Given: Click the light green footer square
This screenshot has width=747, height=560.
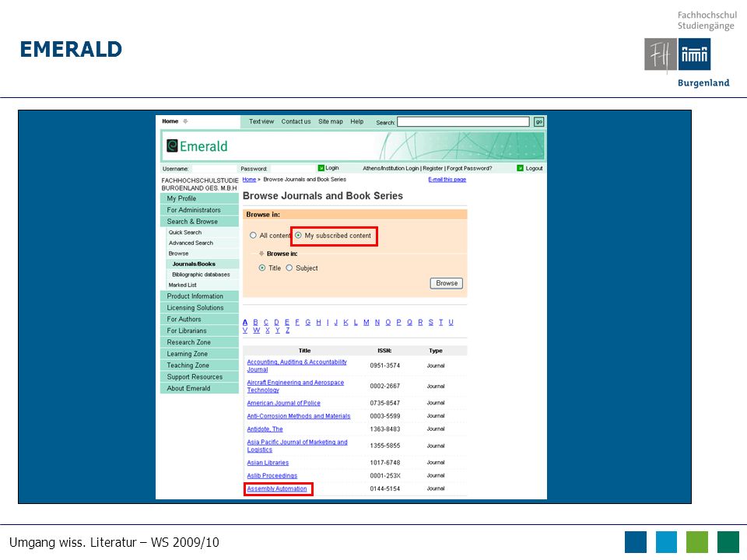Looking at the screenshot, I should point(697,542).
